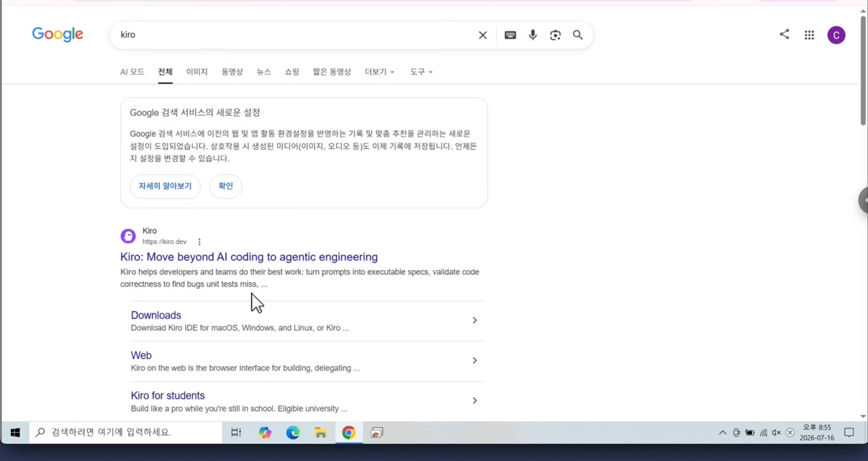The width and height of the screenshot is (868, 461).
Task: Open Microsoft Edge from the taskbar
Action: 293,433
